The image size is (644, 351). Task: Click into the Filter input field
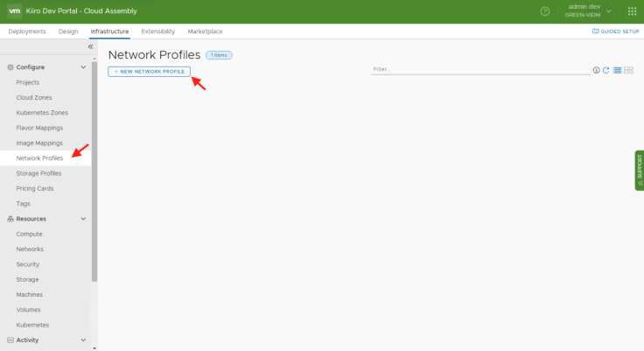[x=480, y=69]
